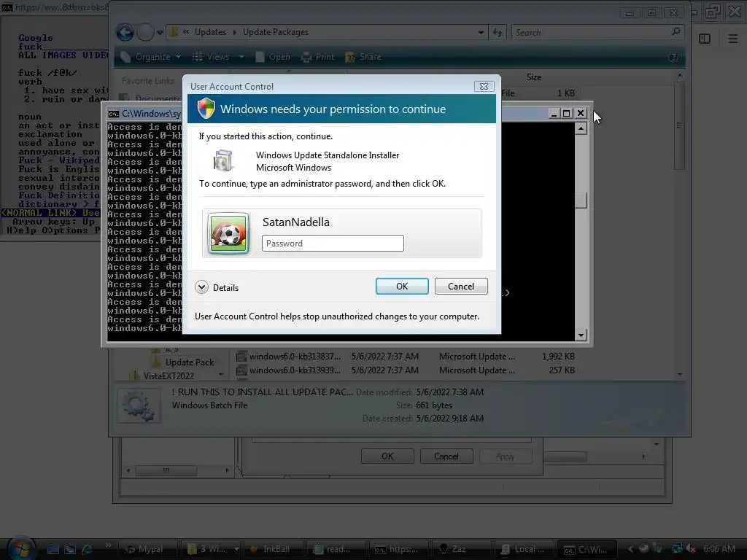747x560 pixels.
Task: Click the Explorer Forward navigation button
Action: (145, 32)
